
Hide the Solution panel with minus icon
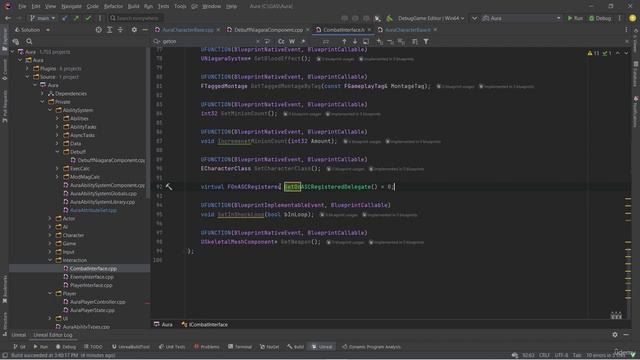click(x=145, y=30)
